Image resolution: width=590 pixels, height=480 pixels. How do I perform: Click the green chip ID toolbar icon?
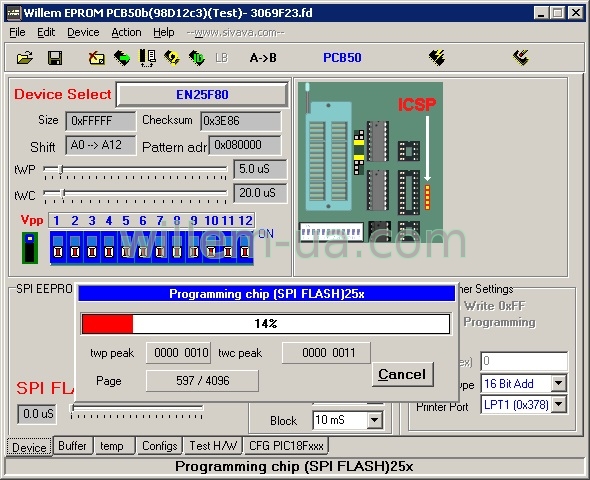click(197, 58)
